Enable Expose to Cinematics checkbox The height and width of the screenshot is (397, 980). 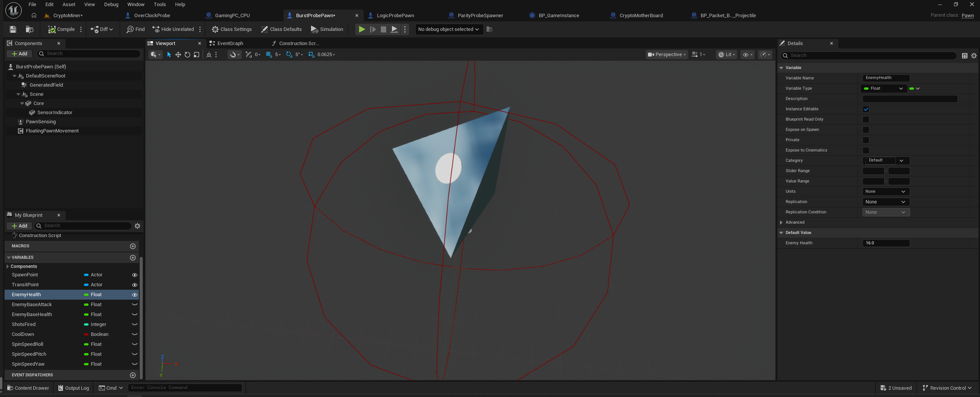[866, 150]
